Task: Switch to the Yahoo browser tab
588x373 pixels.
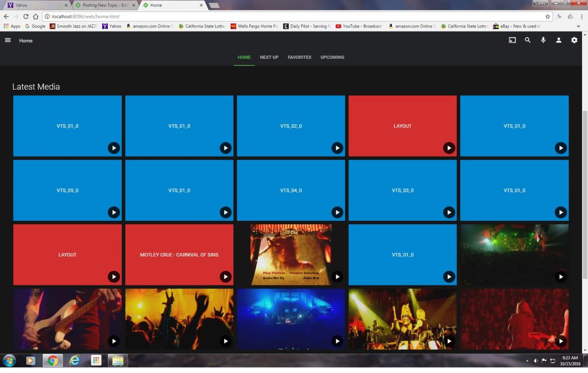Action: (x=37, y=5)
